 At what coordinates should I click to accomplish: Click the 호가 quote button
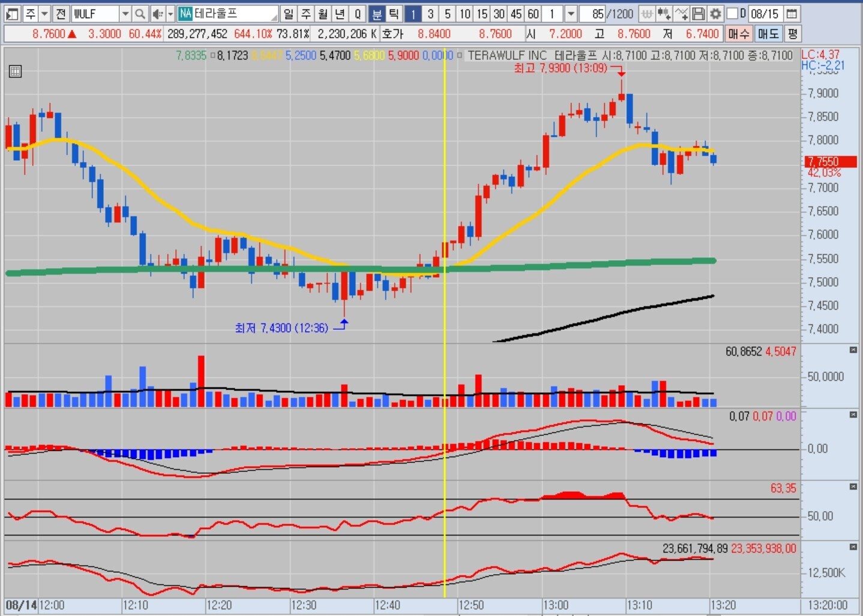(392, 34)
